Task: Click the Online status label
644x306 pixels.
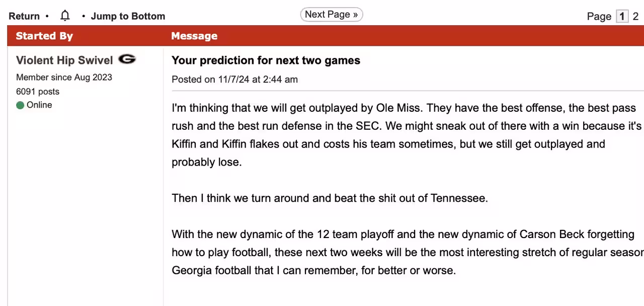Action: 39,105
